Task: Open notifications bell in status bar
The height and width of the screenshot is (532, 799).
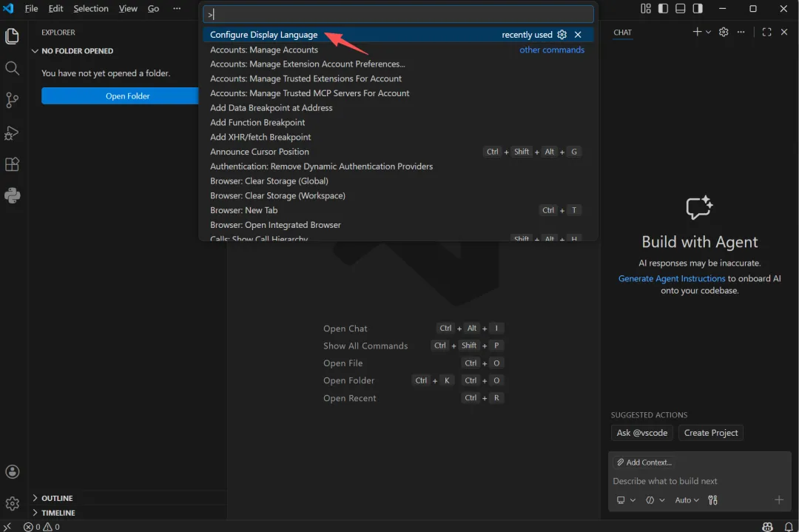Action: click(789, 526)
